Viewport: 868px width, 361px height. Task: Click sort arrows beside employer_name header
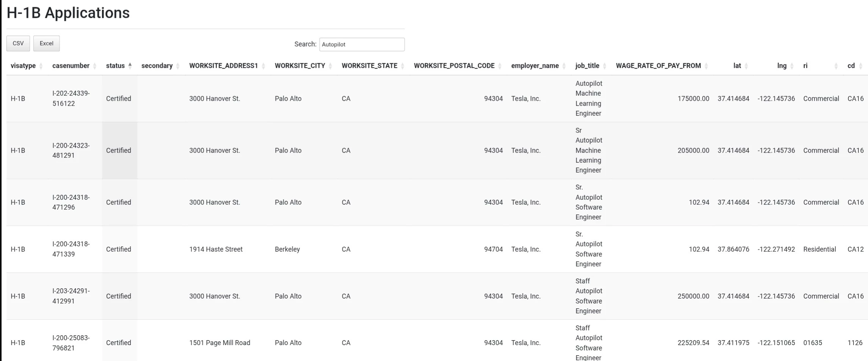point(564,66)
